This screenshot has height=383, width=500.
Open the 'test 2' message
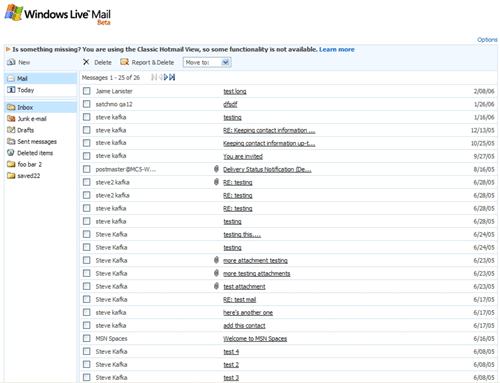(x=231, y=365)
